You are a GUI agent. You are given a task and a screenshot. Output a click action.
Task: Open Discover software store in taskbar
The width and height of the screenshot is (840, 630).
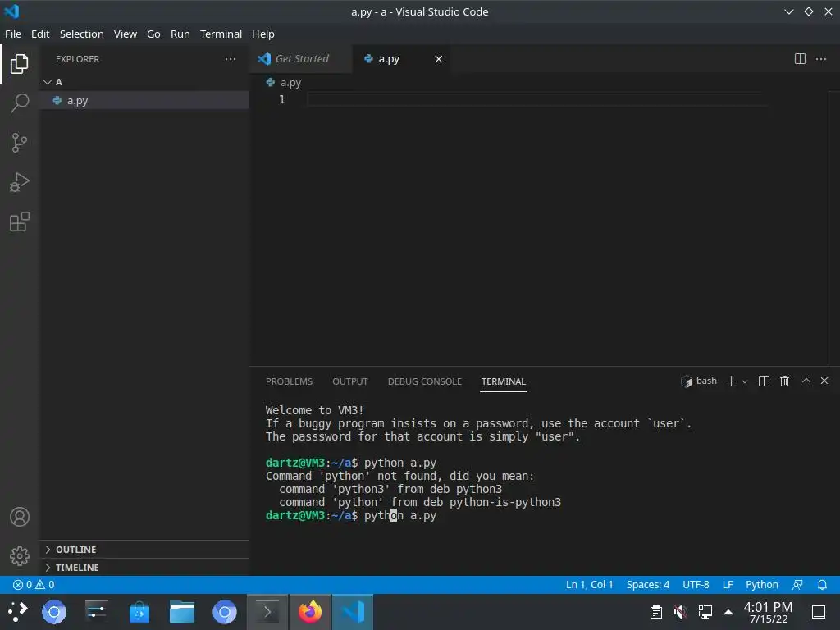tap(139, 612)
